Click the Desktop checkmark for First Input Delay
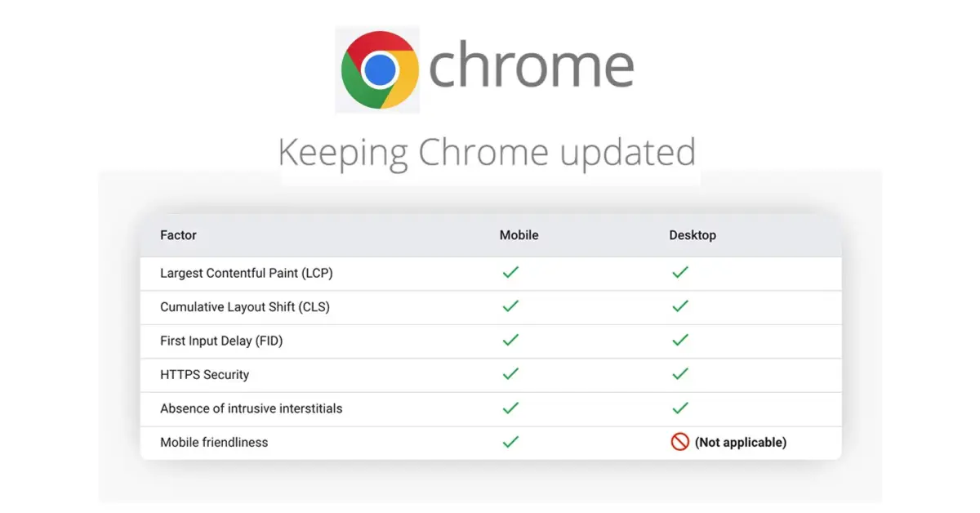Image resolution: width=980 pixels, height=513 pixels. [x=680, y=341]
